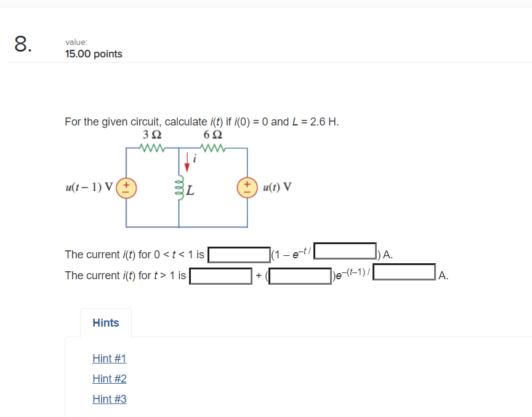Image resolution: width=532 pixels, height=417 pixels.
Task: Open Hint #2
Action: [x=109, y=378]
